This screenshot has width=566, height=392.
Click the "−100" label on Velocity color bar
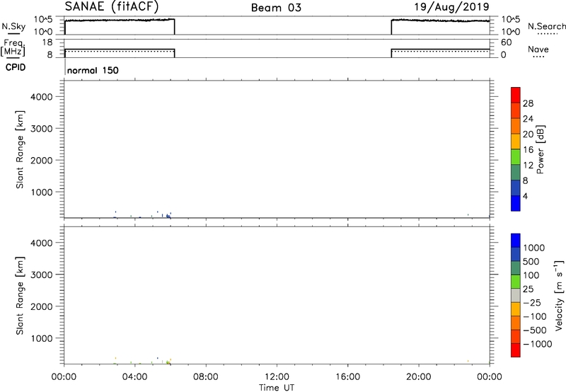point(534,316)
